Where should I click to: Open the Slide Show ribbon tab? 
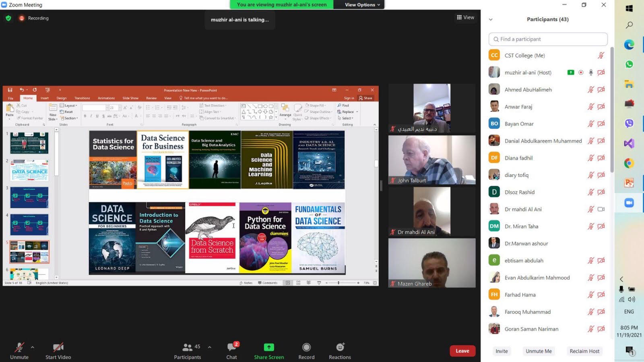click(x=130, y=98)
